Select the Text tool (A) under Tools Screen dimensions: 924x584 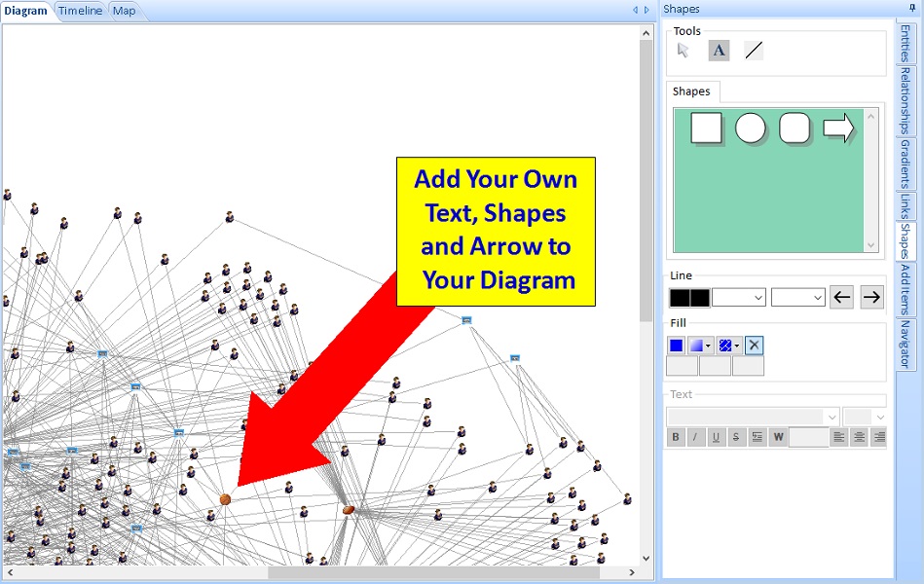tap(721, 50)
